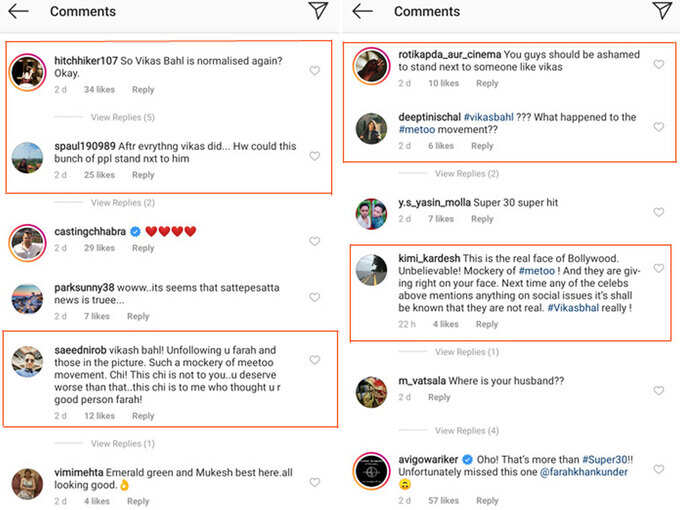
Task: Expand View Replies (1) under saeednirob
Action: [x=123, y=444]
